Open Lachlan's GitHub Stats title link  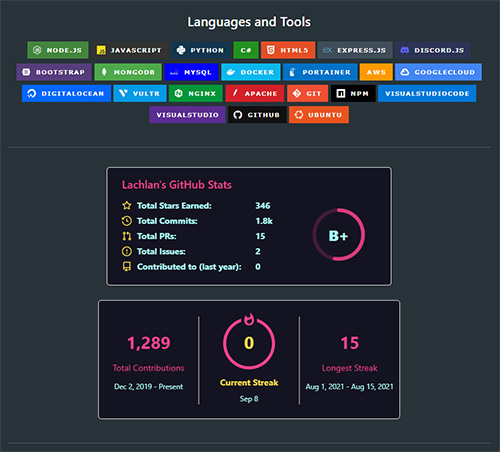(x=177, y=185)
